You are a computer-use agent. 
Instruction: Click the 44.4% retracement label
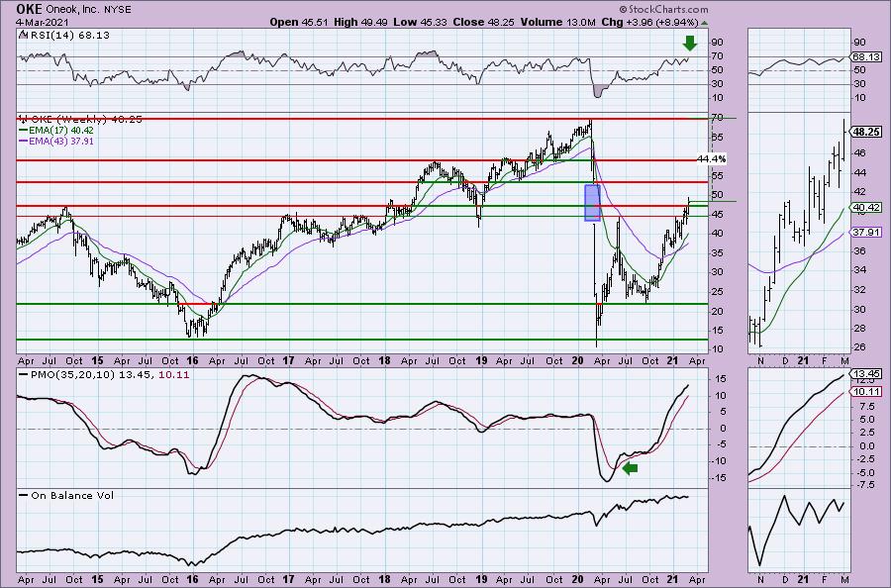[x=712, y=159]
